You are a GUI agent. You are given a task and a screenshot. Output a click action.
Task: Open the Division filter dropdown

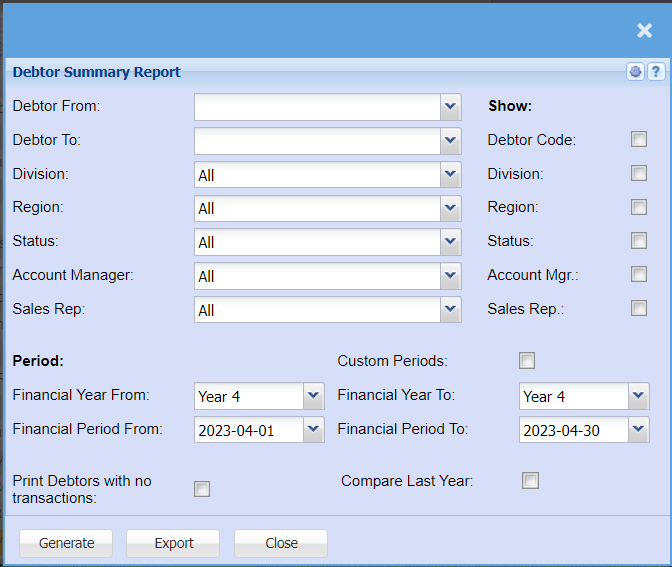click(450, 175)
